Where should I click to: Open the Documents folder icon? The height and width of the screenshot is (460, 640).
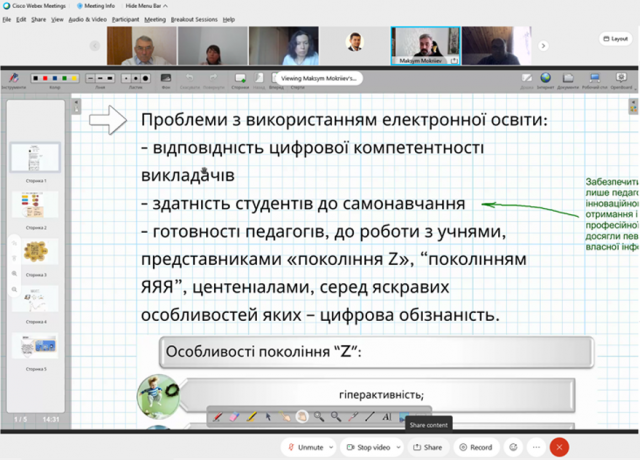568,78
